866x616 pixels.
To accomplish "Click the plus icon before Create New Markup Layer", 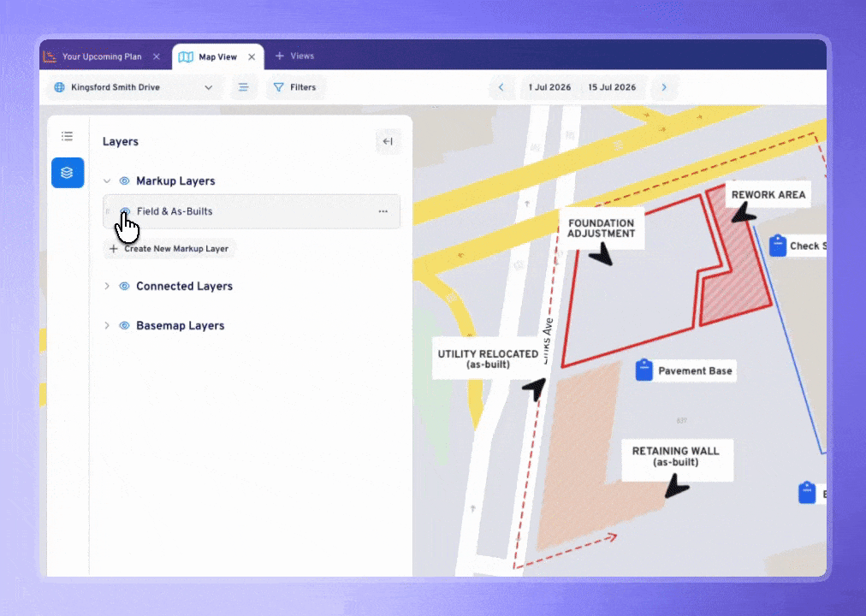I will [x=113, y=249].
